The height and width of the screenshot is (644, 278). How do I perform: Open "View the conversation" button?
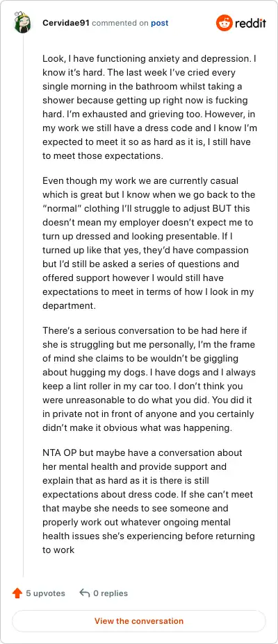(139, 621)
